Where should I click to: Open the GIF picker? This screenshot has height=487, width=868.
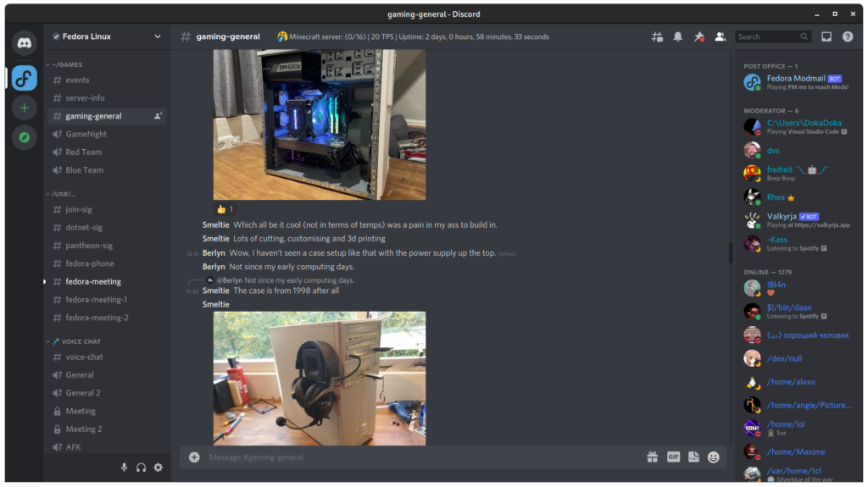673,457
